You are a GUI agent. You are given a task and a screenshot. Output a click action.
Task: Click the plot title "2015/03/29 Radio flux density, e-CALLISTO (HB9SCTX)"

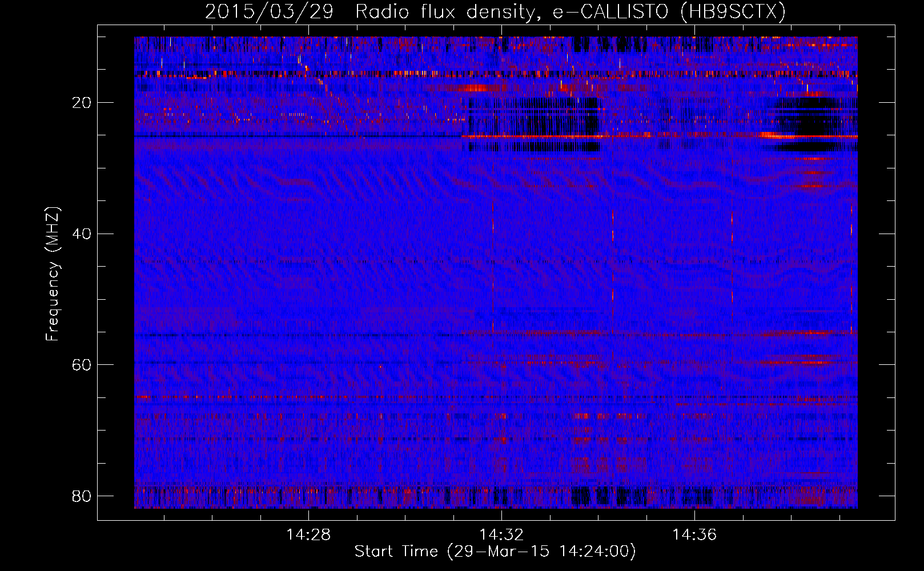click(x=495, y=11)
